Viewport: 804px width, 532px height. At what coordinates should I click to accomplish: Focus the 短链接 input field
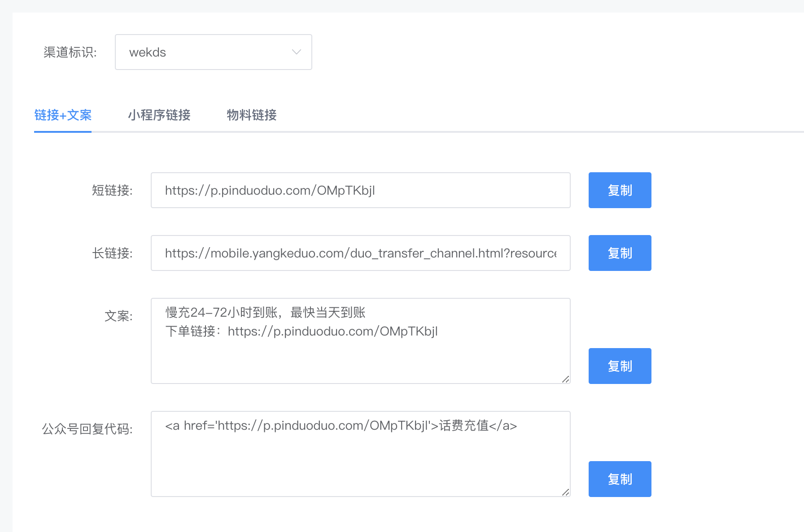[360, 190]
